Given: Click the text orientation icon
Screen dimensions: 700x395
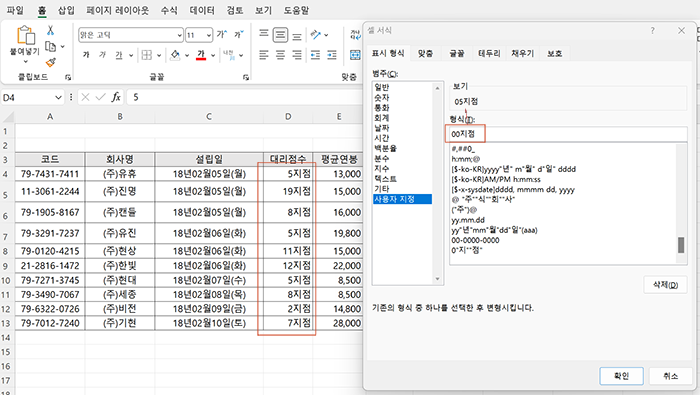Looking at the screenshot, I should pos(316,34).
